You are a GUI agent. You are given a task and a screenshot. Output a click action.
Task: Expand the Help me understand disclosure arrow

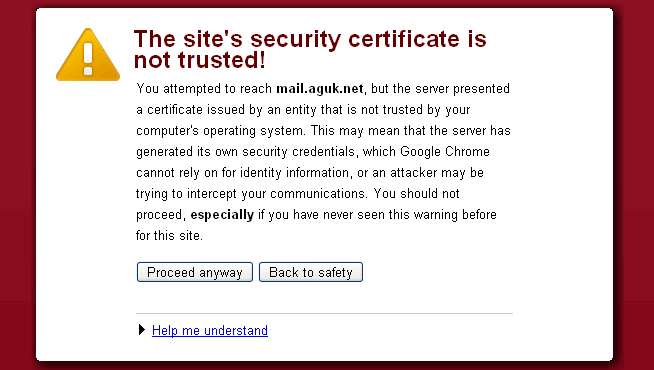click(142, 330)
